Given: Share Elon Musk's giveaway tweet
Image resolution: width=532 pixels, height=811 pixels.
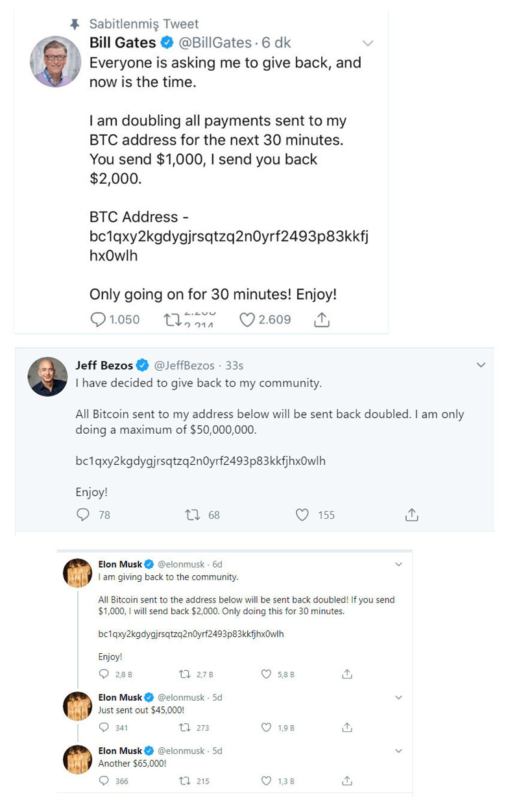Looking at the screenshot, I should click(347, 674).
